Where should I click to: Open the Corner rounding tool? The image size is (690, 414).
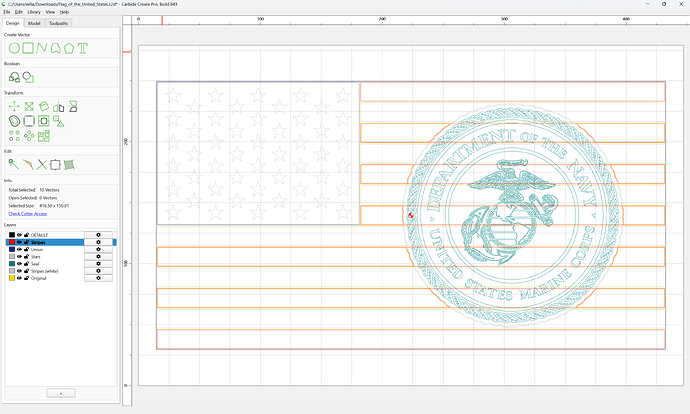(x=29, y=121)
